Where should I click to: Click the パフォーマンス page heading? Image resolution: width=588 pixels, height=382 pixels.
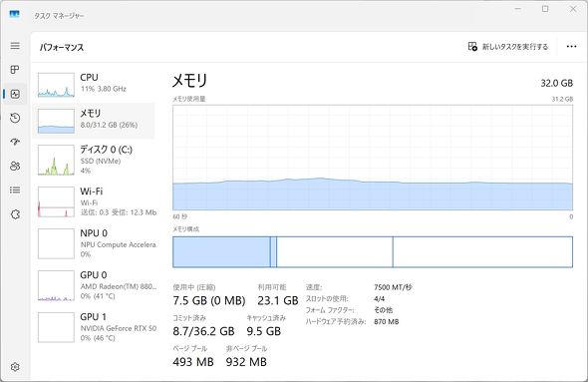[x=62, y=47]
